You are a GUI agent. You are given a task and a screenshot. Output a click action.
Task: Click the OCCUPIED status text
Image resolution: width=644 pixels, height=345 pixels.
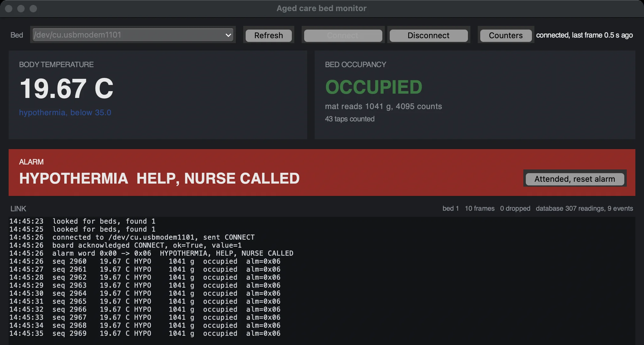(x=374, y=87)
